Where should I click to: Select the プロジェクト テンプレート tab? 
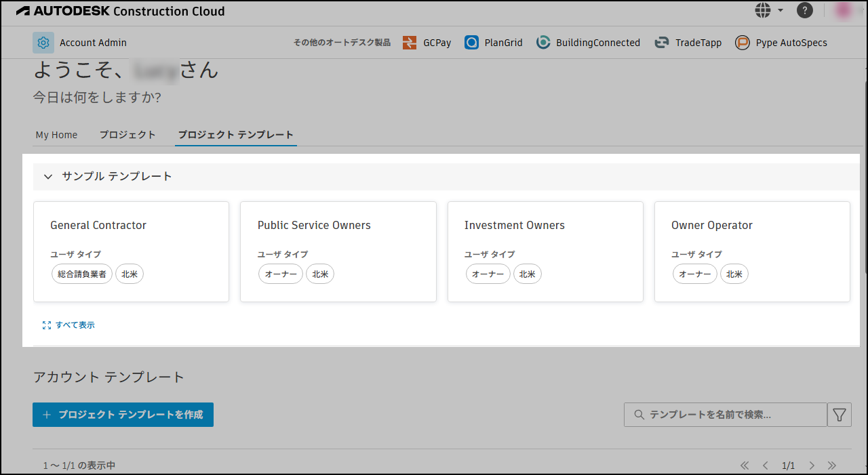(x=236, y=135)
